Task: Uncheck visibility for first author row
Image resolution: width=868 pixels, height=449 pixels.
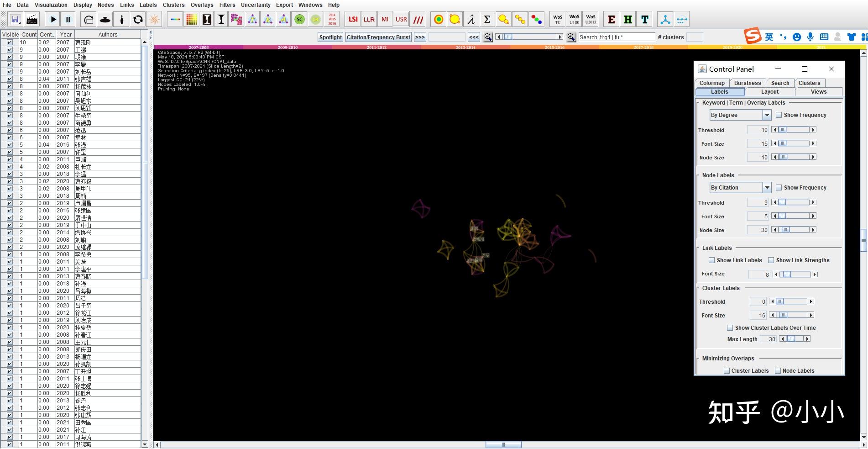Action: 10,42
